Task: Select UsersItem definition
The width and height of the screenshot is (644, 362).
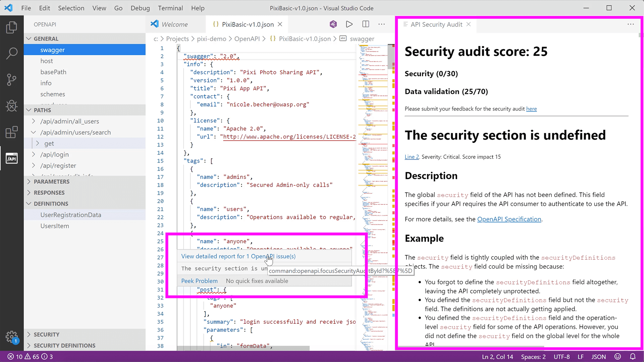Action: tap(85, 226)
